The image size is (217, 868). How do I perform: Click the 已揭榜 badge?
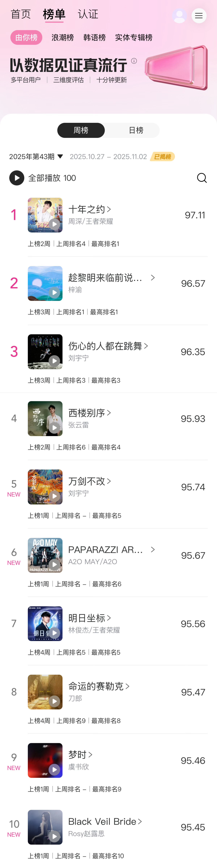163,156
